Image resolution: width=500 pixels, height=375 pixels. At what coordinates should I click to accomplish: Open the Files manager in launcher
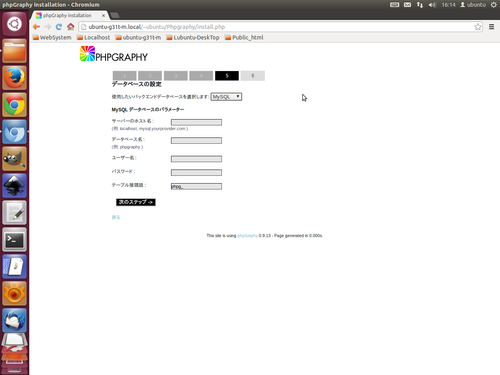pos(14,51)
